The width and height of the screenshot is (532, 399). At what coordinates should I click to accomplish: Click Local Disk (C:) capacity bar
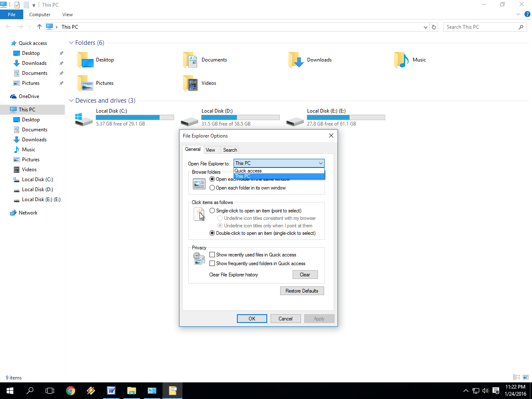tap(135, 118)
